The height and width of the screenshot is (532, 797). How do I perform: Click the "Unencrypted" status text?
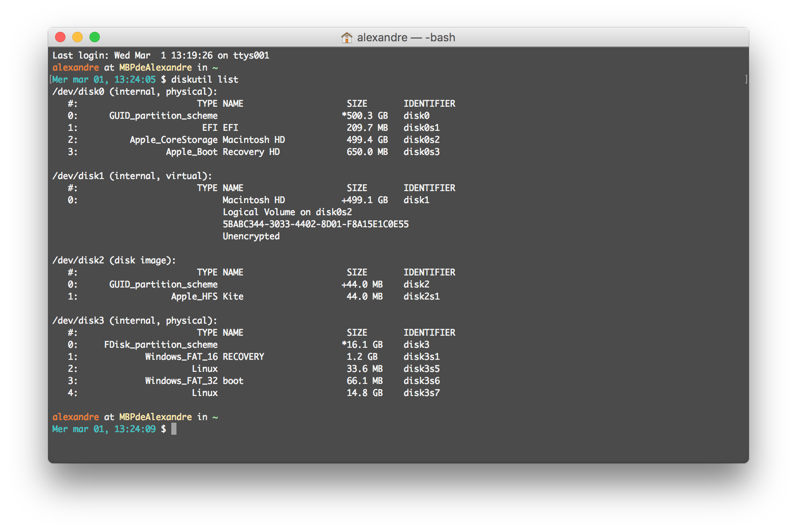coord(251,236)
